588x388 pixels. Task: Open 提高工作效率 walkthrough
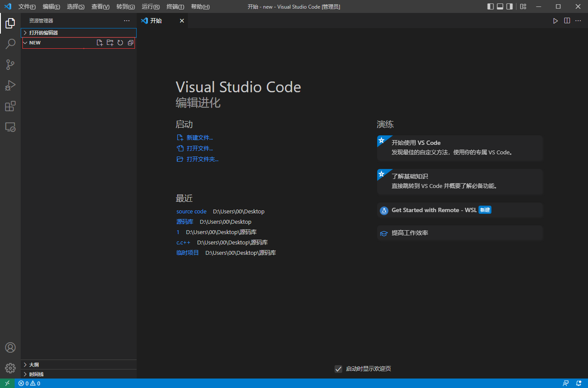(x=460, y=233)
